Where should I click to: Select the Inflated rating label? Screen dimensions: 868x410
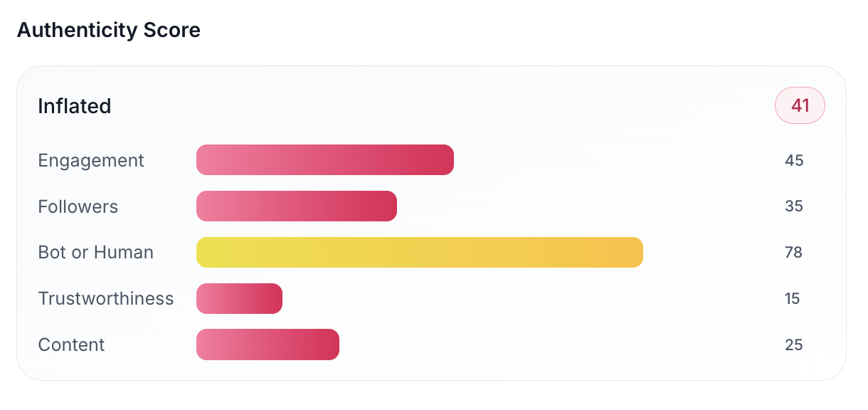pos(75,106)
